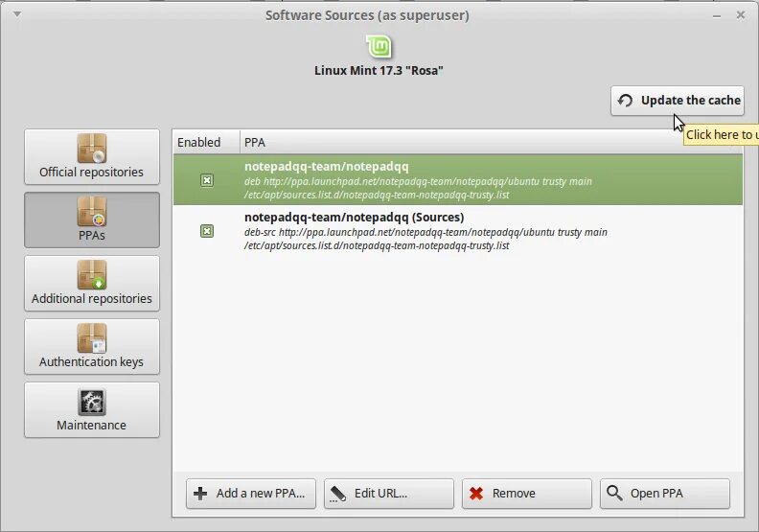Screen dimensions: 759x532
Task: Click the Official repositories package icon
Action: (x=91, y=149)
